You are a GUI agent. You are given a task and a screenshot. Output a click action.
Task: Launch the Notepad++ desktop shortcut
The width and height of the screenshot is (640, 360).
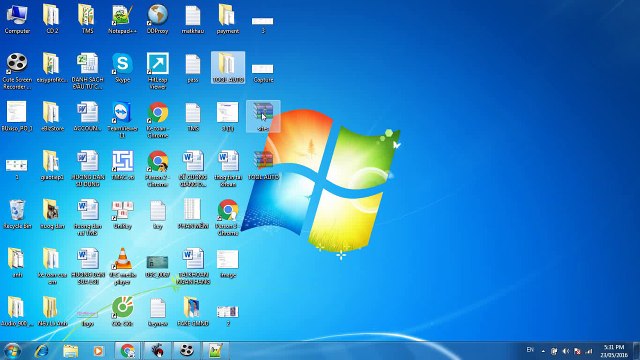(x=122, y=19)
